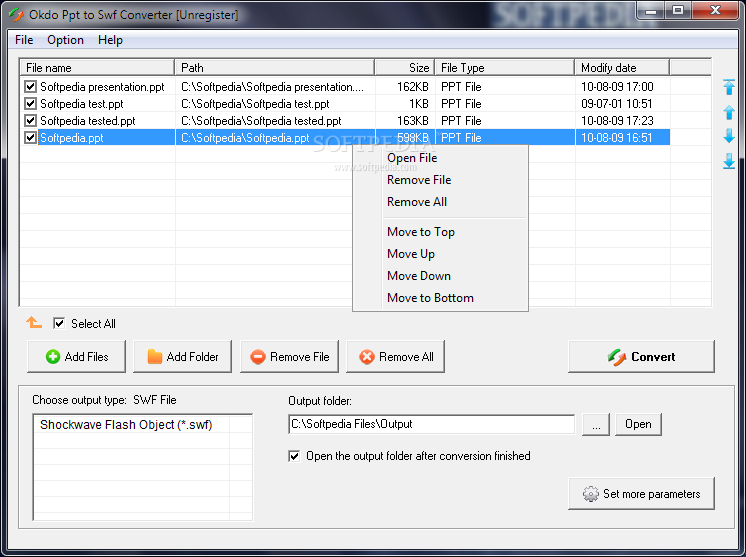Click the Move Down arrow icon
746x557 pixels.
[x=729, y=136]
